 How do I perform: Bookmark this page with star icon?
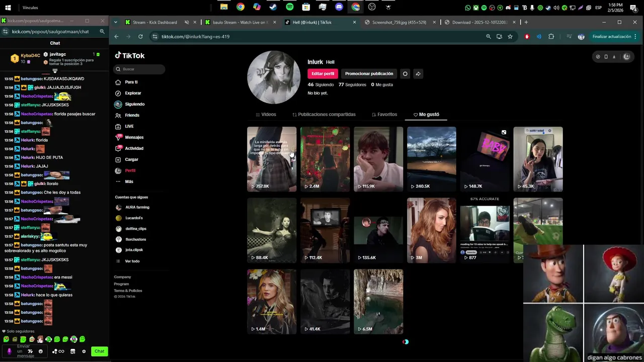point(510,37)
